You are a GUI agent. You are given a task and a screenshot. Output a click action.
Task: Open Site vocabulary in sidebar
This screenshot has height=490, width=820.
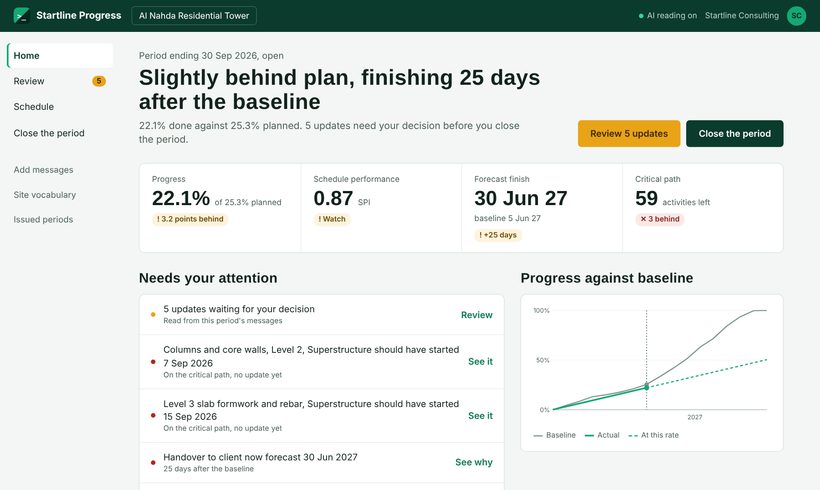point(44,195)
